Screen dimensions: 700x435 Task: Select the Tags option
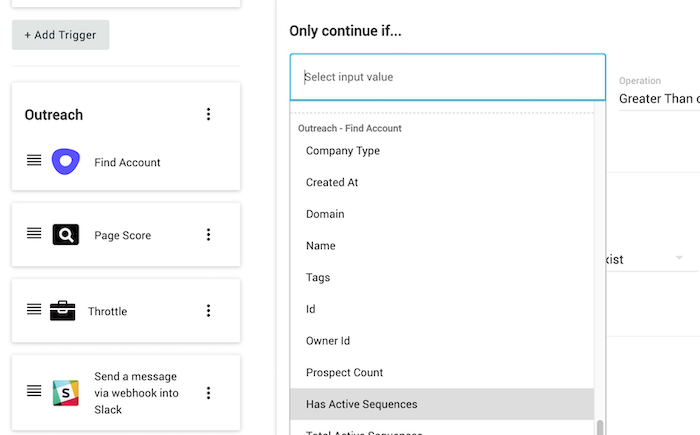coord(442,278)
